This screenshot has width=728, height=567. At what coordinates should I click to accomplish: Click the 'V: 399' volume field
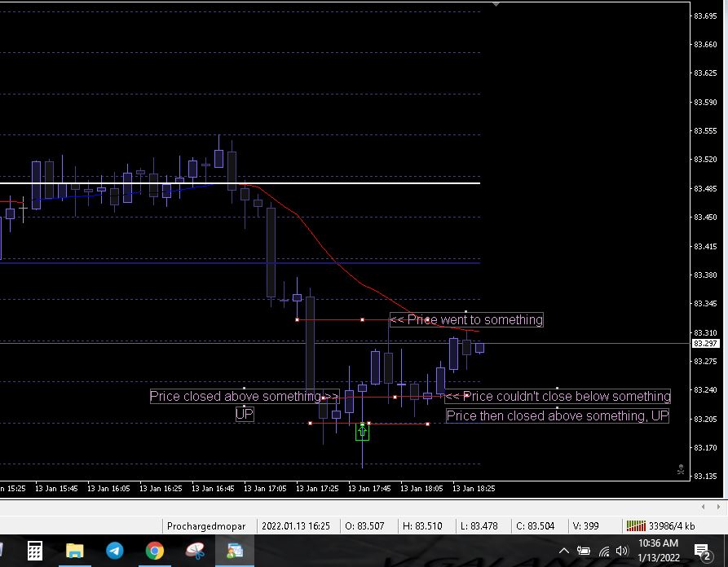(585, 525)
